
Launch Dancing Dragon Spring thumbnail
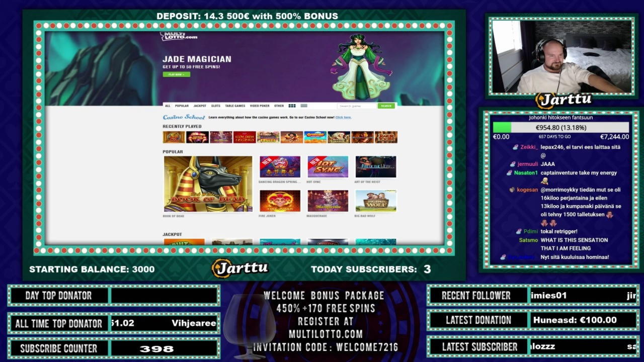pos(280,167)
